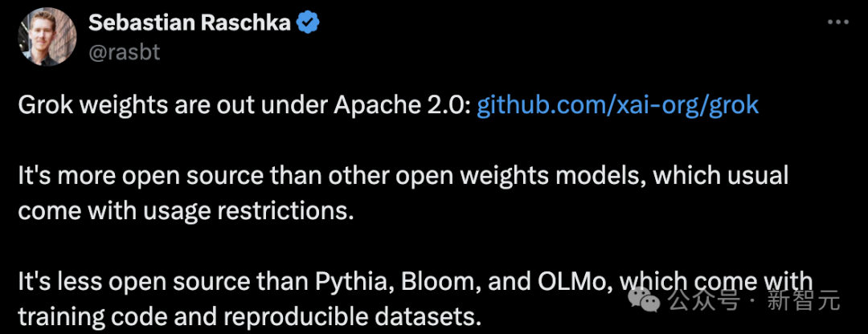Open the github.com/xai-org/grok link
Image resolution: width=868 pixels, height=334 pixels.
617,105
